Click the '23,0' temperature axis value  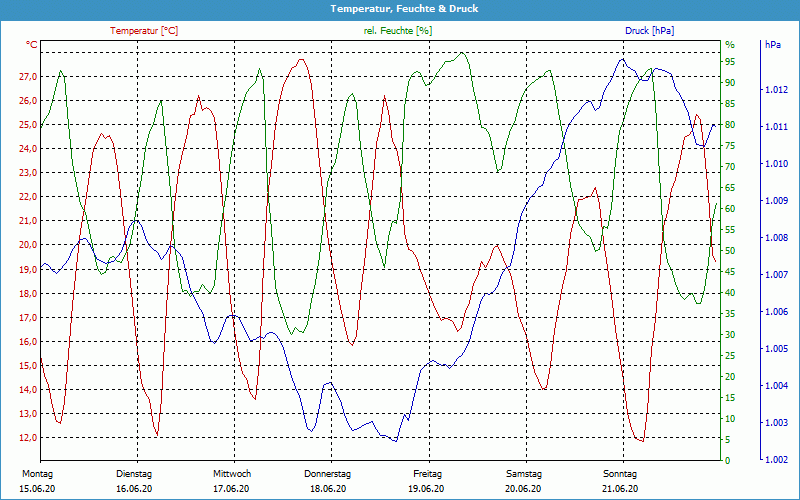29,173
